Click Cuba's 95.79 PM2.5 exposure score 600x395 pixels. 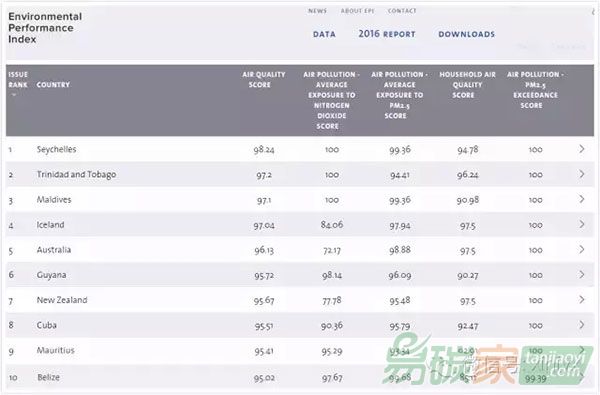click(399, 326)
